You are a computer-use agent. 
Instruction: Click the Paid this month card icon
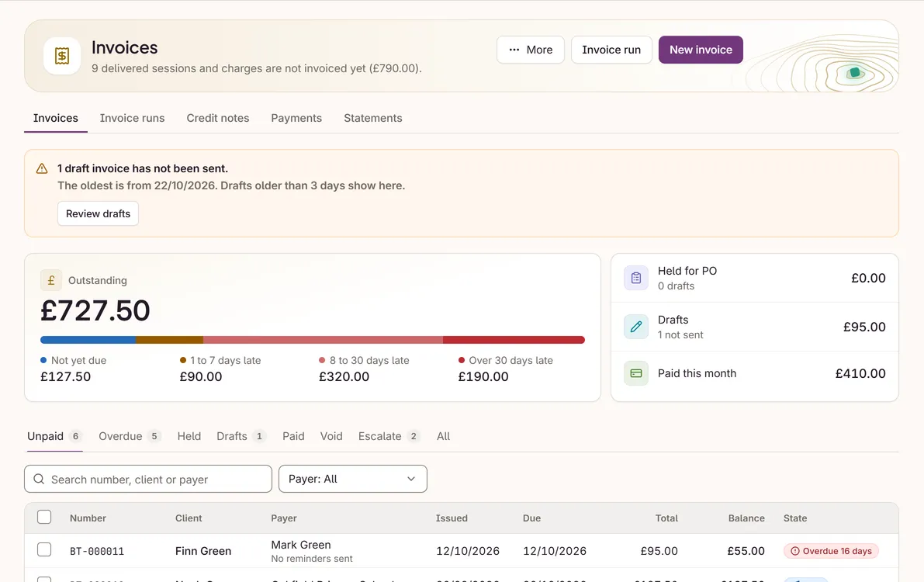click(x=636, y=373)
